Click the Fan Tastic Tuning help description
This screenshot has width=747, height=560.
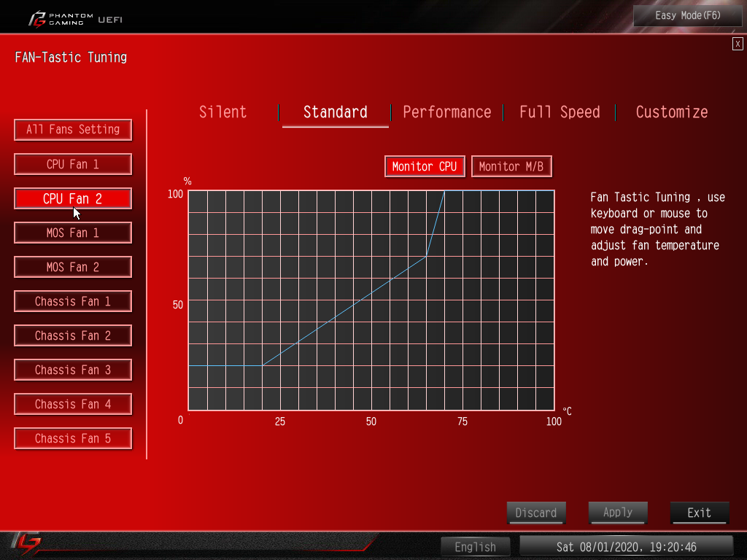657,229
